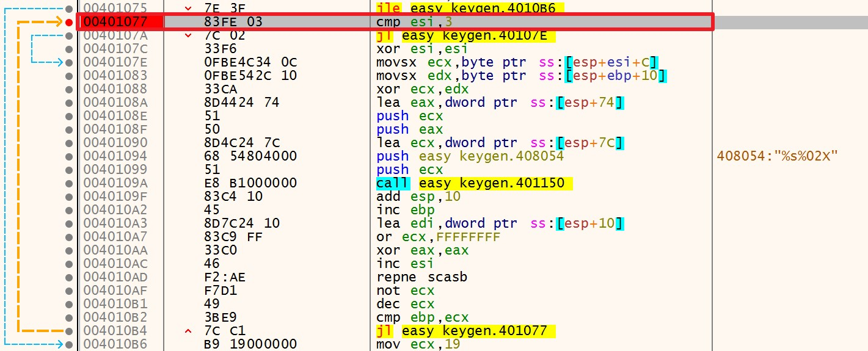The height and width of the screenshot is (351, 868).
Task: Click the instruction add esp,10
Action: pyautogui.click(x=418, y=197)
